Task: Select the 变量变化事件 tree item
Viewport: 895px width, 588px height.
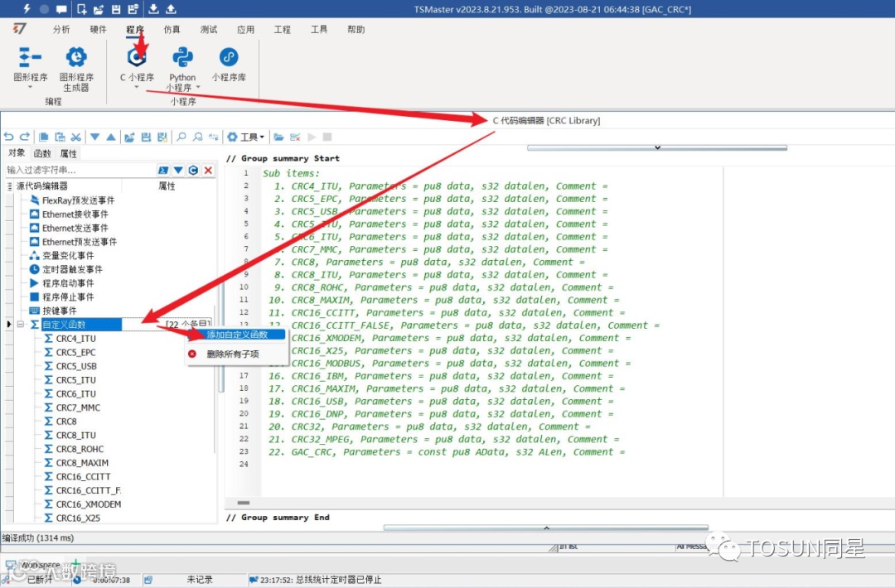Action: 68,256
